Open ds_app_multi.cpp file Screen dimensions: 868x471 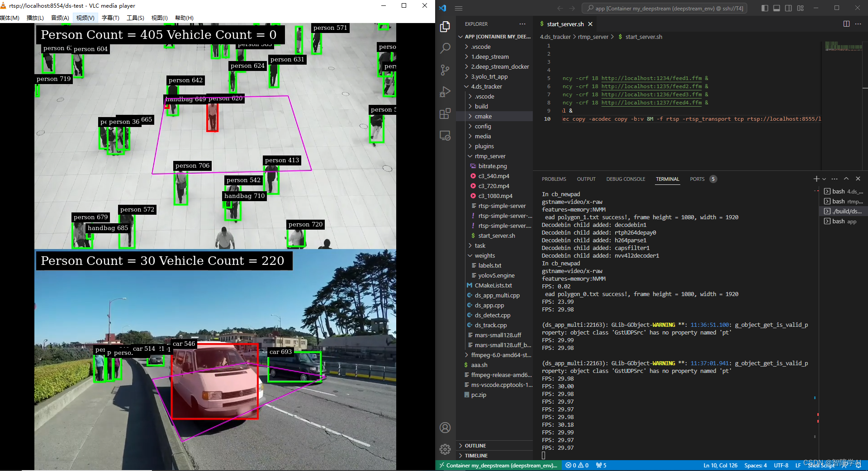[494, 296]
